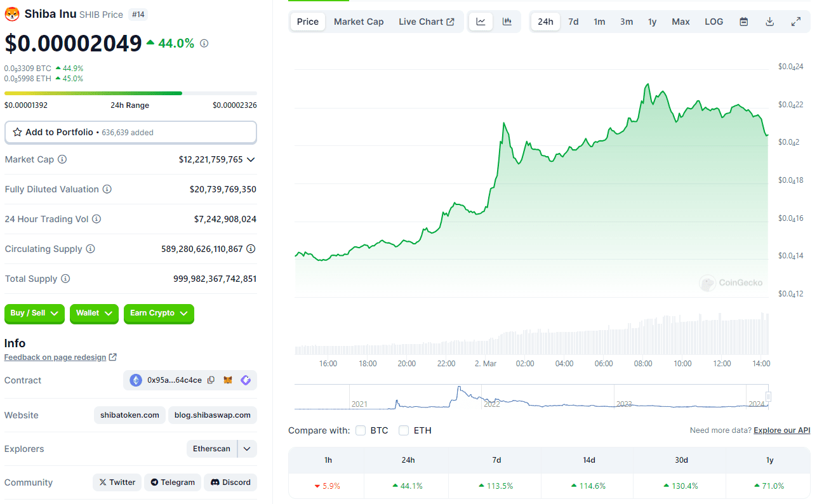The width and height of the screenshot is (817, 504).
Task: Select 1m time range
Action: [x=599, y=22]
